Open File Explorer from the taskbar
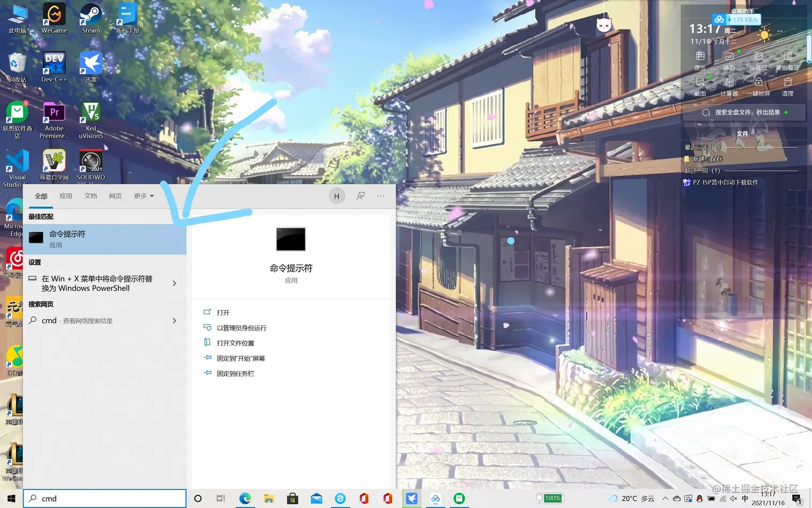The image size is (812, 508). [x=269, y=498]
